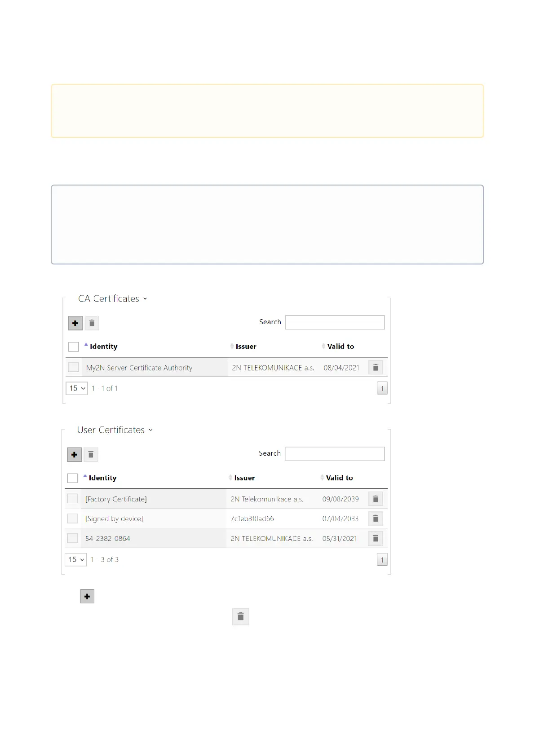Delete the 54-2382-0864 certificate row
The width and height of the screenshot is (535, 756).
coord(376,538)
